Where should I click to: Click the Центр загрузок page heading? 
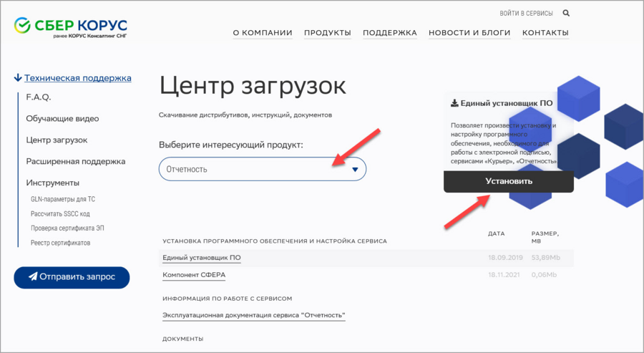(253, 85)
